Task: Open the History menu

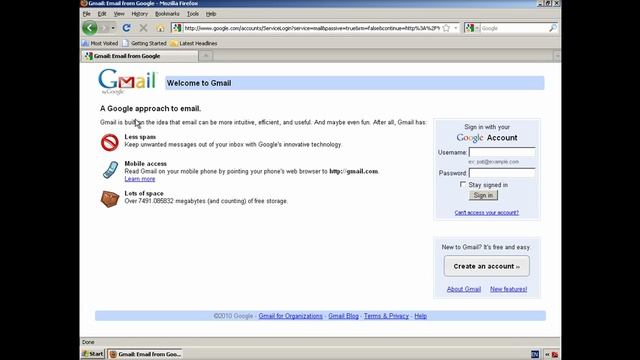Action: click(140, 13)
